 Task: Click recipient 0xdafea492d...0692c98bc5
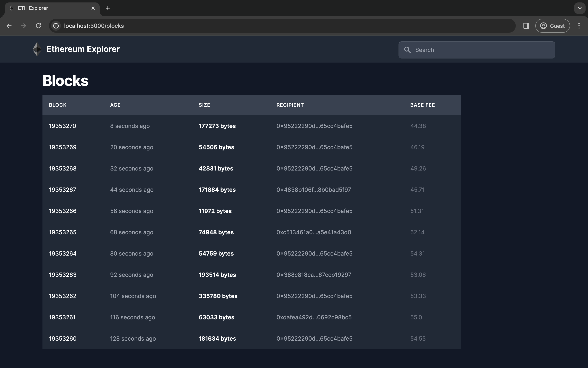[x=314, y=317]
